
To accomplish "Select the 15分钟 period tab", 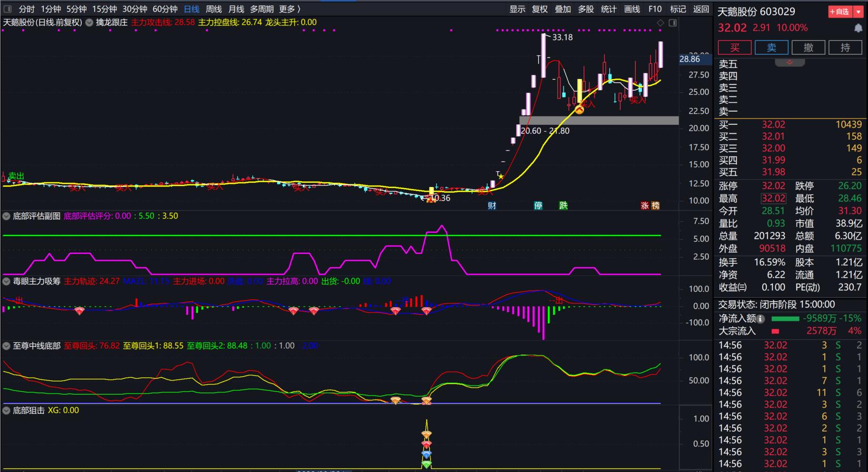I will 104,9.
